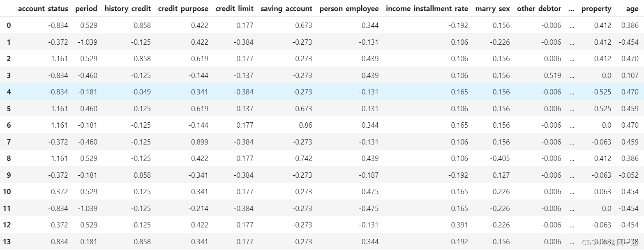Click age value 0.107 in row 3
This screenshot has height=250, width=644.
click(630, 76)
